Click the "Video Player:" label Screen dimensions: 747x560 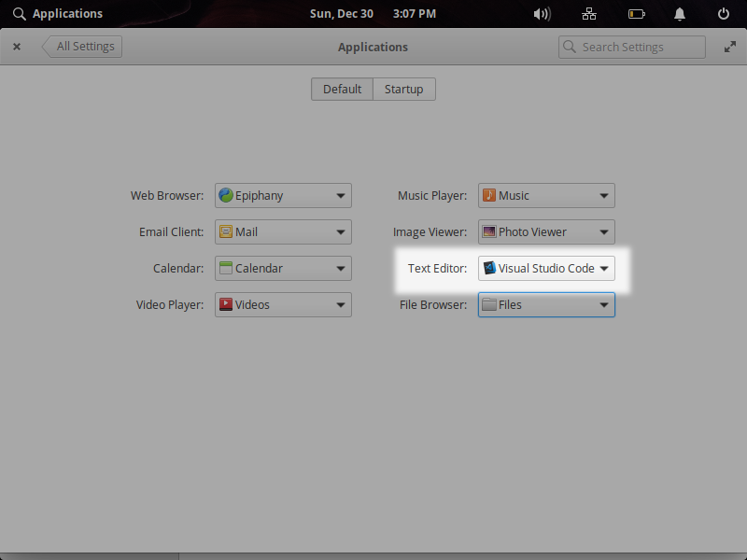[x=170, y=305]
